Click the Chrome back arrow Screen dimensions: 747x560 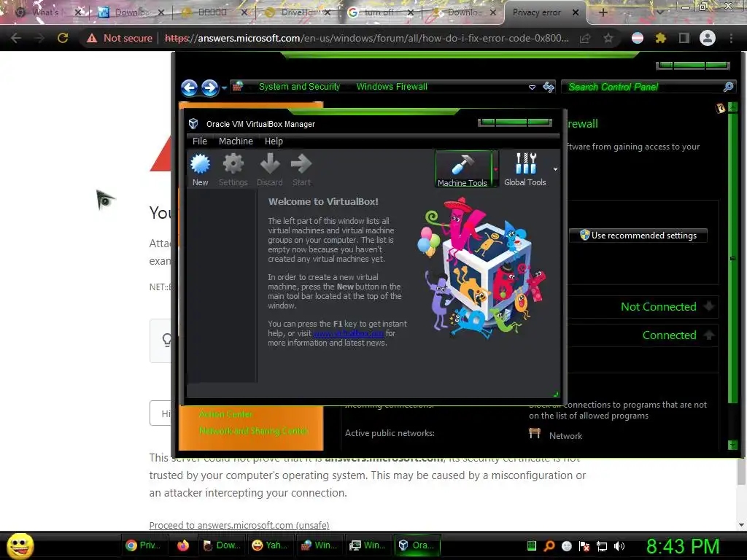pyautogui.click(x=16, y=38)
